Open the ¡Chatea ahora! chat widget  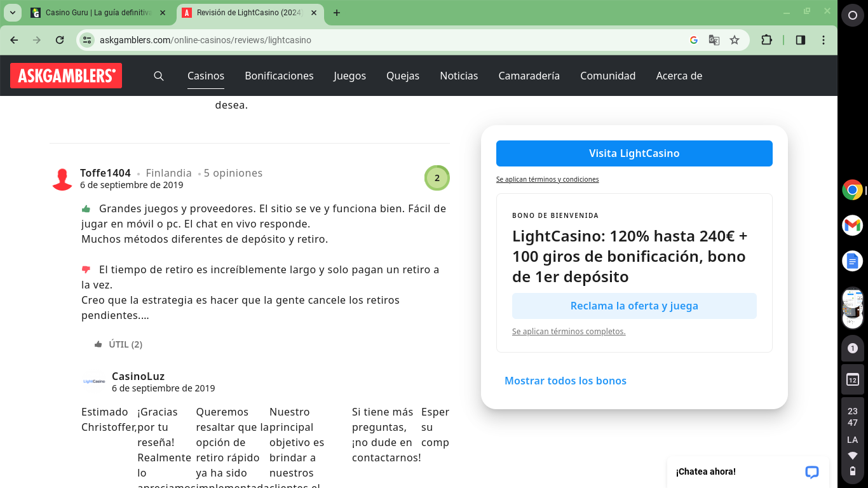(748, 471)
